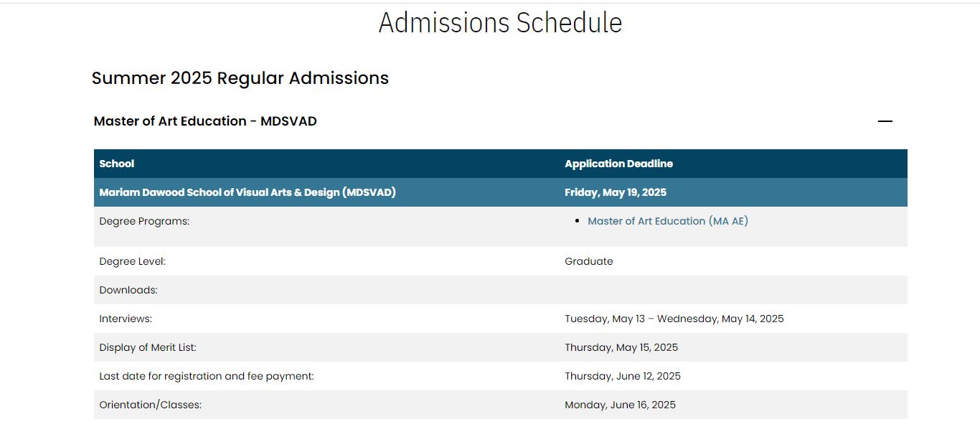The width and height of the screenshot is (980, 442).
Task: Click the Application Deadline column header
Action: click(x=618, y=164)
